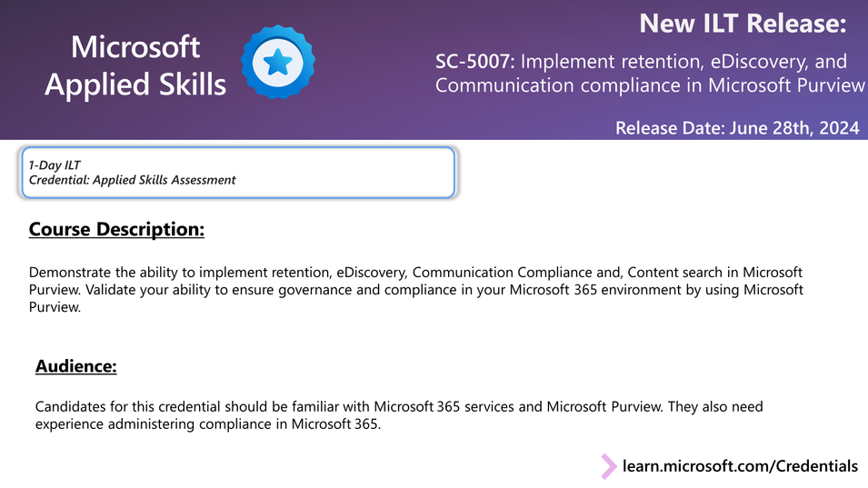Select "Credential: Applied Skills Assessment" text
868x488 pixels.
click(133, 180)
